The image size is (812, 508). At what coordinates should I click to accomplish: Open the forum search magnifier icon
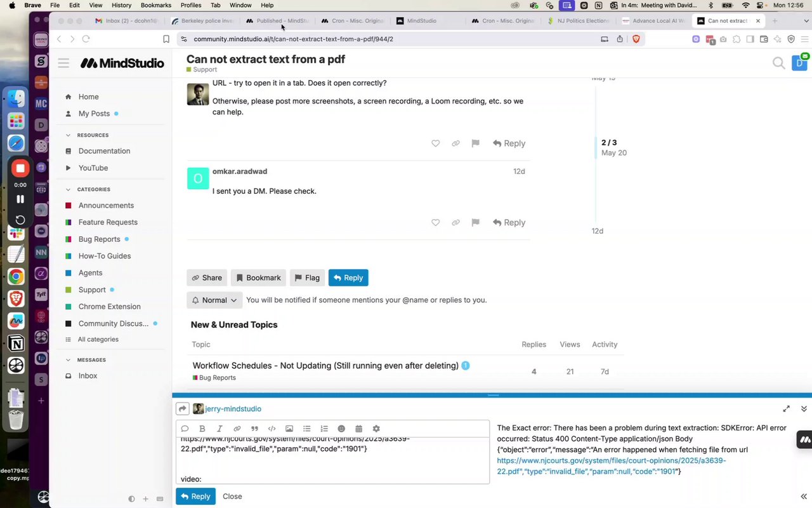pyautogui.click(x=778, y=63)
